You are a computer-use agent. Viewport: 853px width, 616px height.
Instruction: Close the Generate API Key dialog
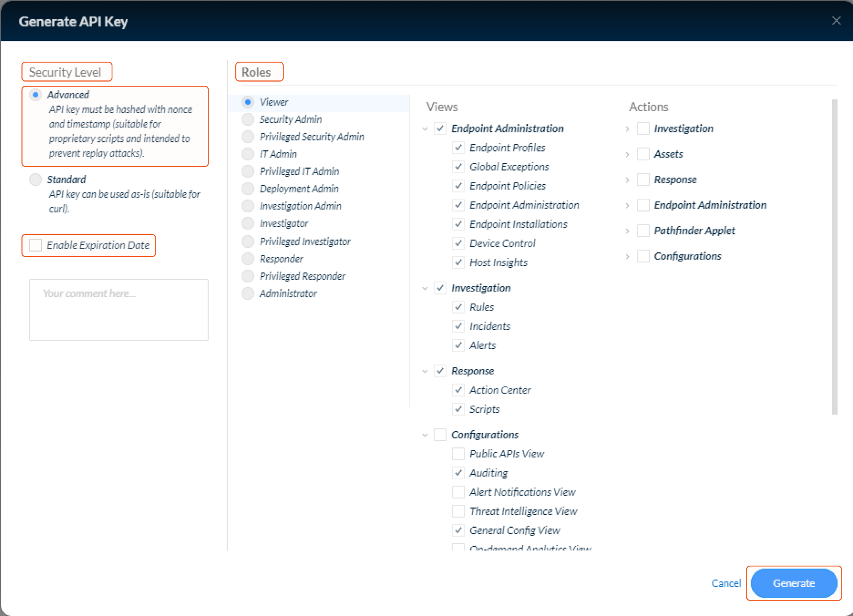click(x=836, y=21)
